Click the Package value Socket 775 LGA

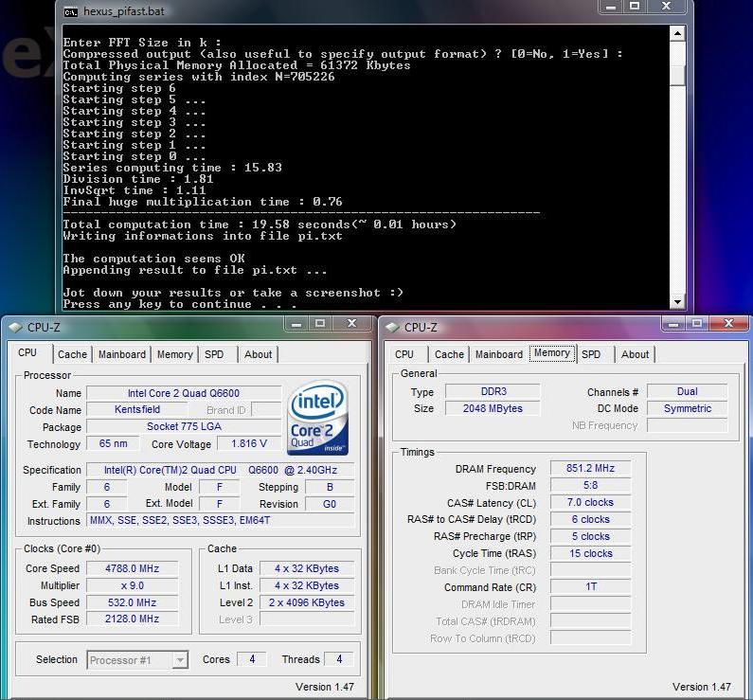[x=184, y=426]
